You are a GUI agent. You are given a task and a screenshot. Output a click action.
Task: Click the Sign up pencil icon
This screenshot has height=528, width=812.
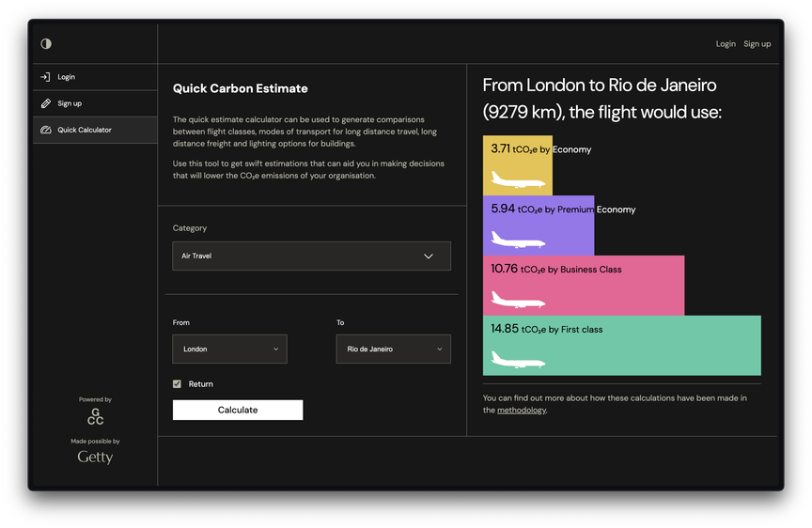click(45, 103)
